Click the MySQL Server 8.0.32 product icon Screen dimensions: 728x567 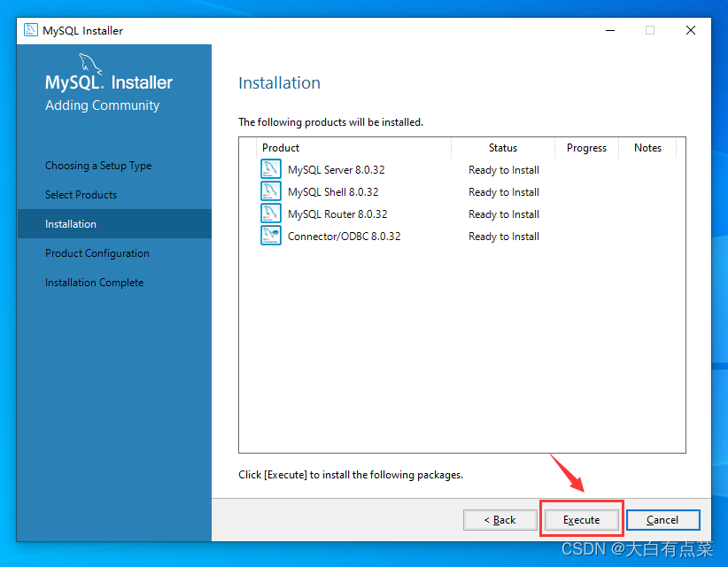[271, 169]
